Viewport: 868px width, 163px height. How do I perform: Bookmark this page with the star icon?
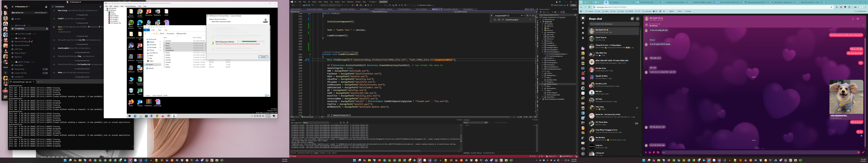(x=831, y=7)
